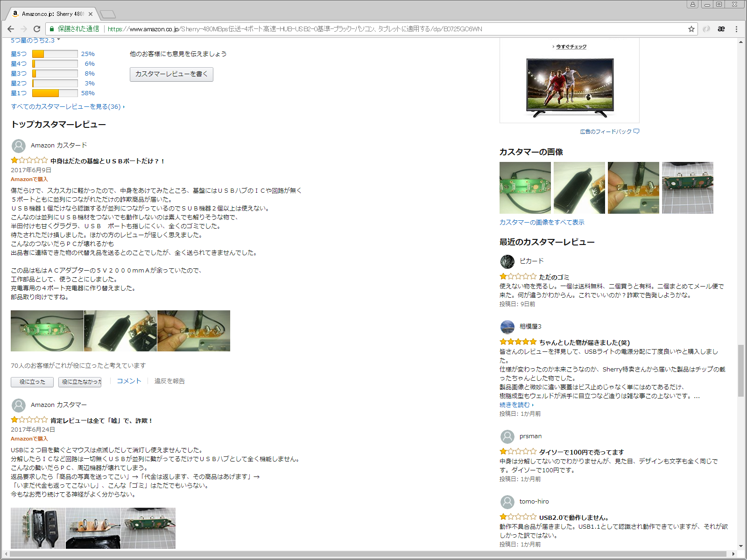Click the 58% one-star rating bar
Viewport: 747px width, 560px height.
pyautogui.click(x=55, y=93)
